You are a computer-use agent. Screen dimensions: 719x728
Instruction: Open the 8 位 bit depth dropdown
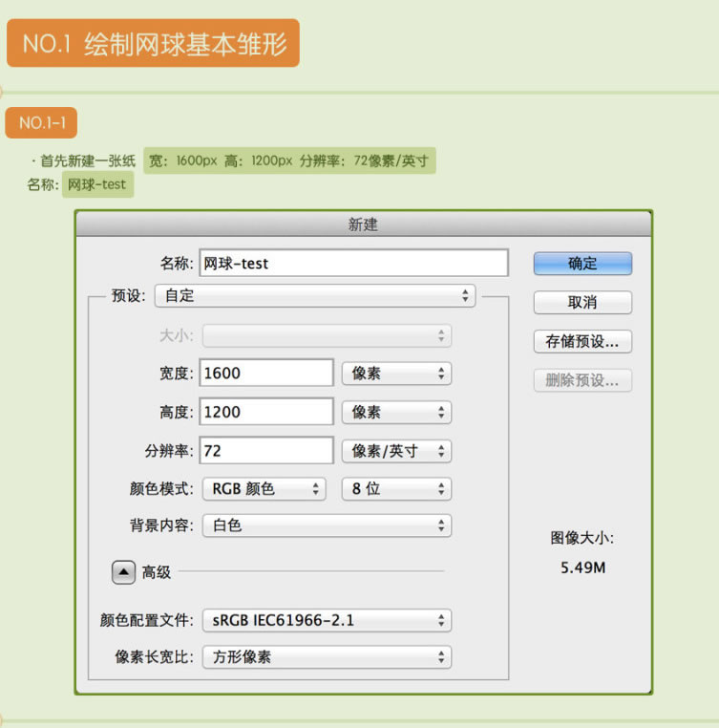396,488
